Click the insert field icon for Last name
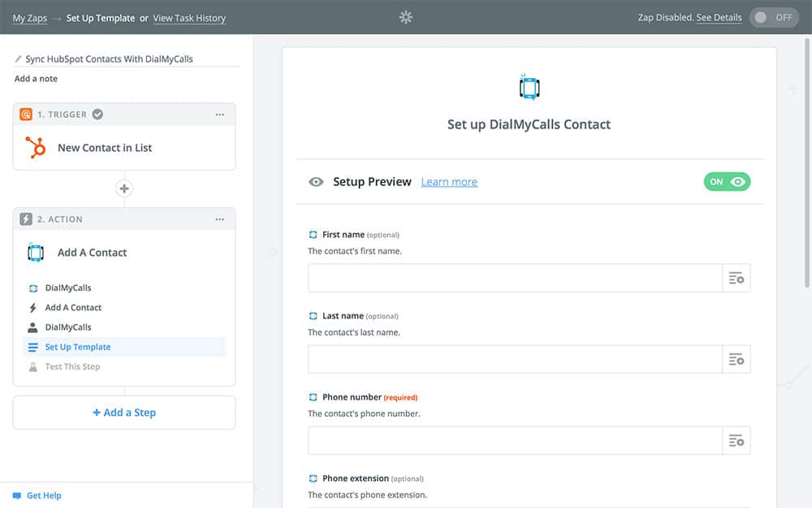The image size is (812, 508). click(736, 359)
